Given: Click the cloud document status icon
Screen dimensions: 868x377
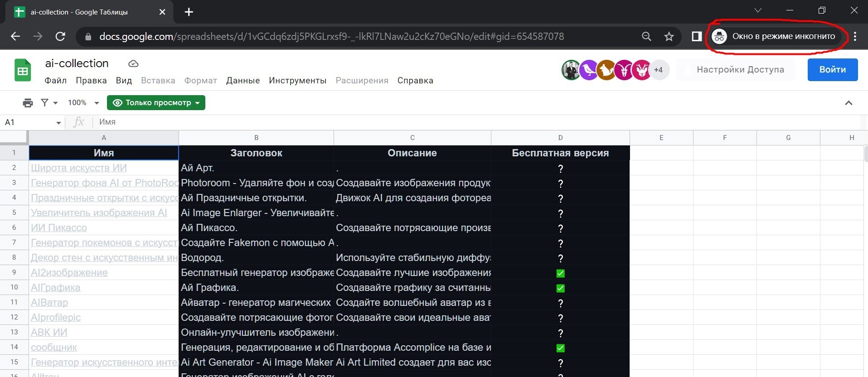Looking at the screenshot, I should point(133,64).
